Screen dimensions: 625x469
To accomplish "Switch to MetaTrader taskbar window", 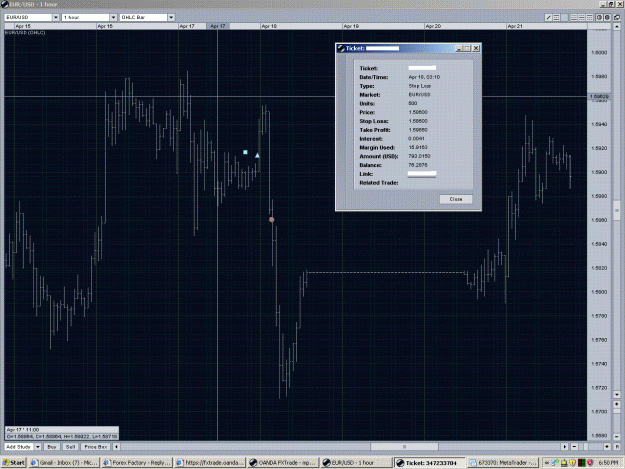I will pyautogui.click(x=503, y=463).
